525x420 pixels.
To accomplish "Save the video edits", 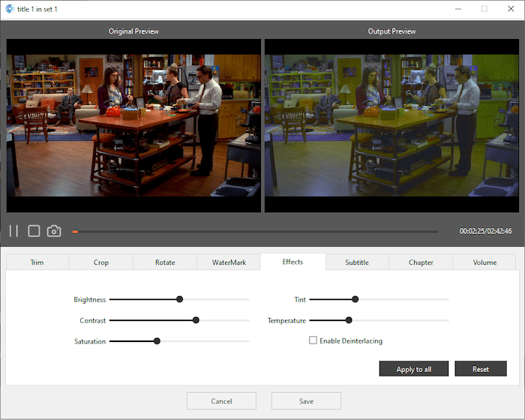I will (x=306, y=401).
